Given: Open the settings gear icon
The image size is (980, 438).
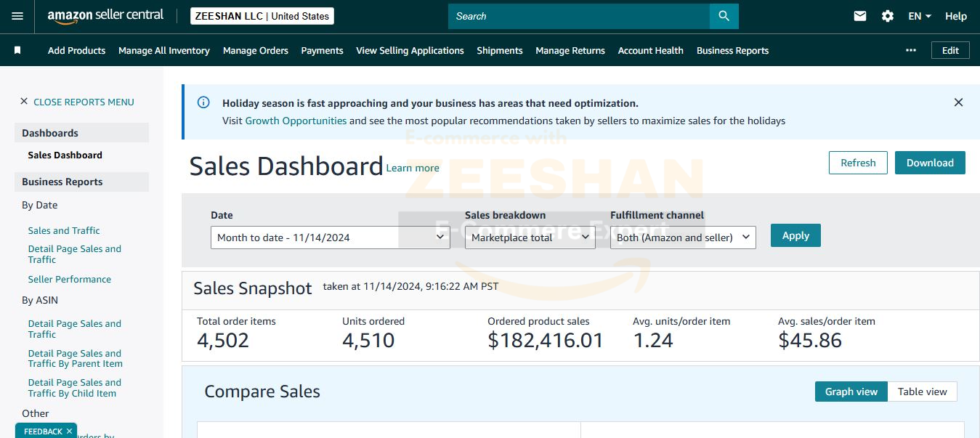Looking at the screenshot, I should [888, 16].
